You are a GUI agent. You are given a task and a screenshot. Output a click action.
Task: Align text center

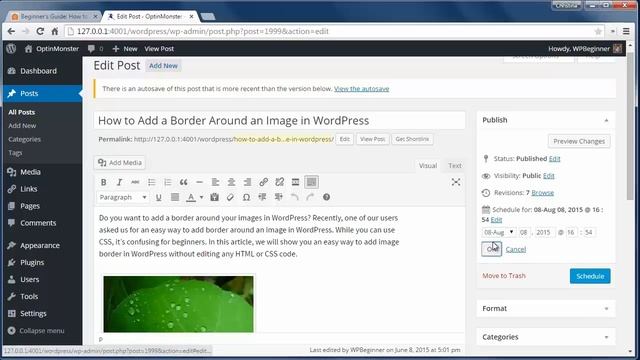231,182
